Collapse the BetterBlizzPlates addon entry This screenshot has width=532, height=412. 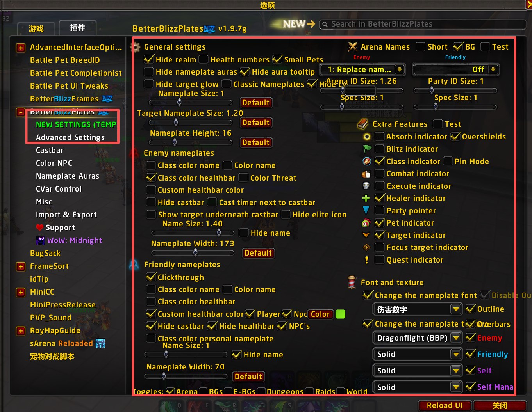click(x=21, y=112)
